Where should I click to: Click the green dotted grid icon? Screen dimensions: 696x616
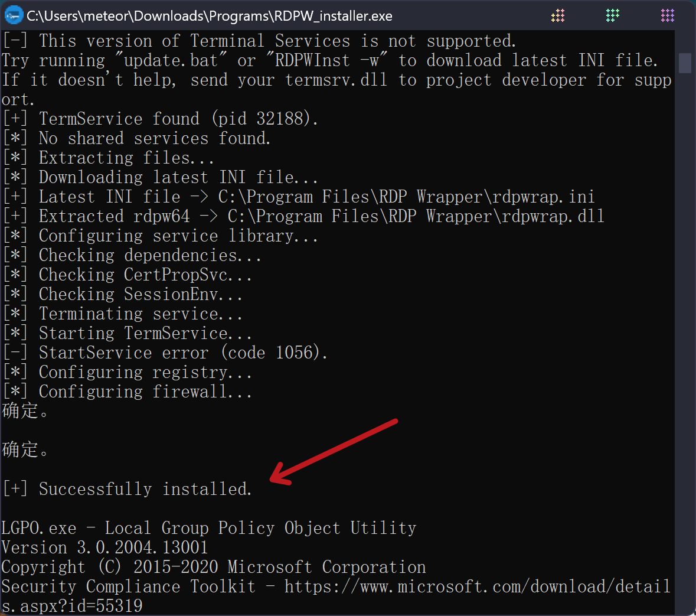[613, 15]
